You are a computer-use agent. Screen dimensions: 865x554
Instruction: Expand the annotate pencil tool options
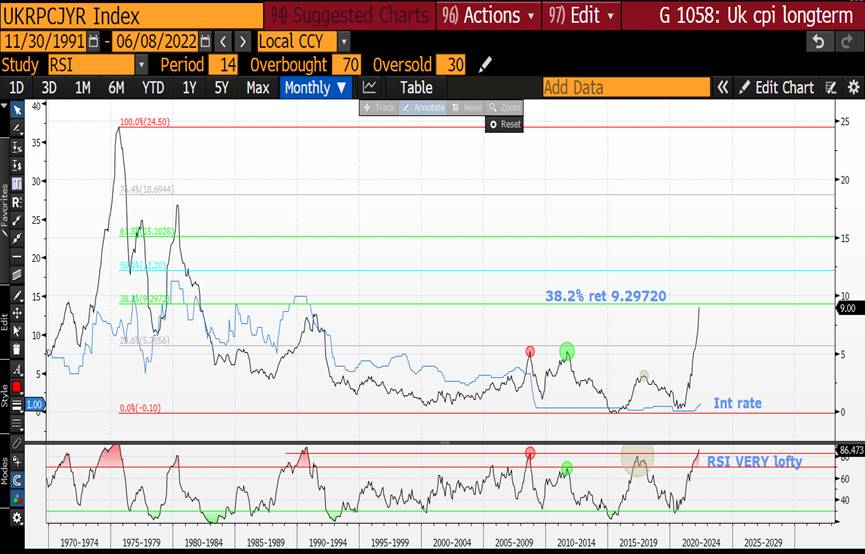pyautogui.click(x=17, y=129)
